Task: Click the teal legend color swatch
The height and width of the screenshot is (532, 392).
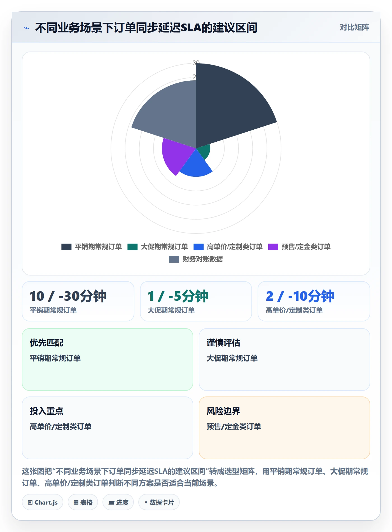Action: coord(132,247)
